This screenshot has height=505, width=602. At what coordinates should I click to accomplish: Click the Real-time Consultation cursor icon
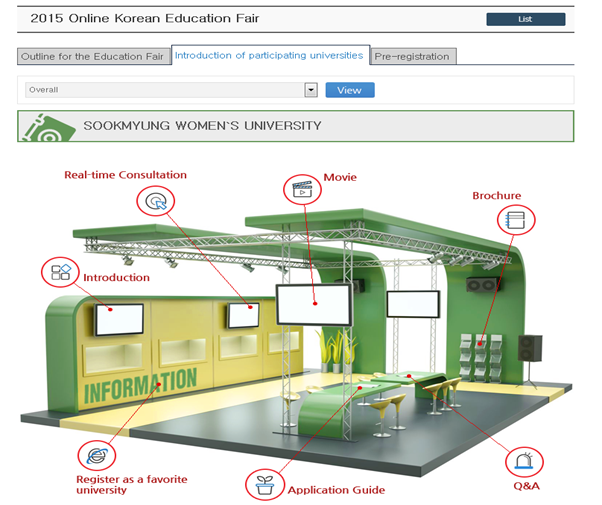[155, 201]
